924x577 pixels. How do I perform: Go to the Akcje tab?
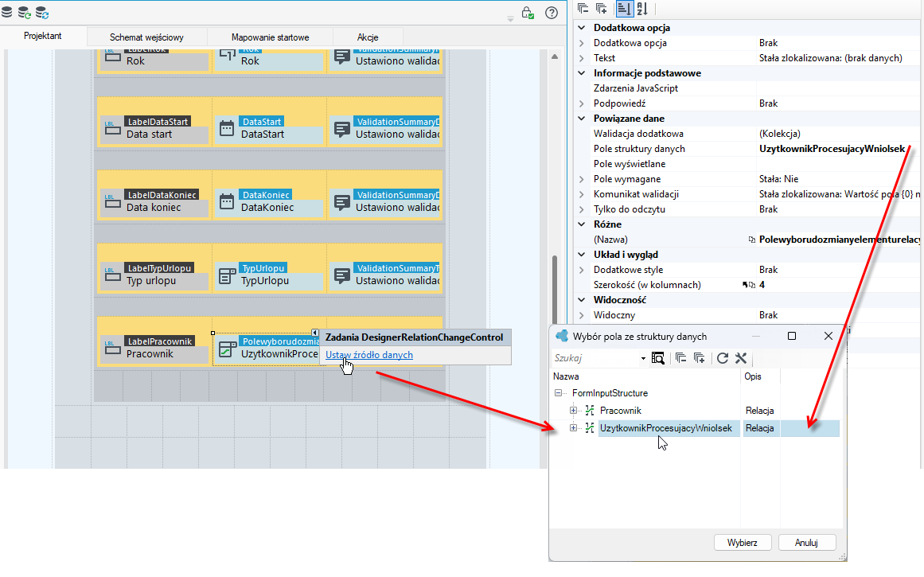[368, 37]
